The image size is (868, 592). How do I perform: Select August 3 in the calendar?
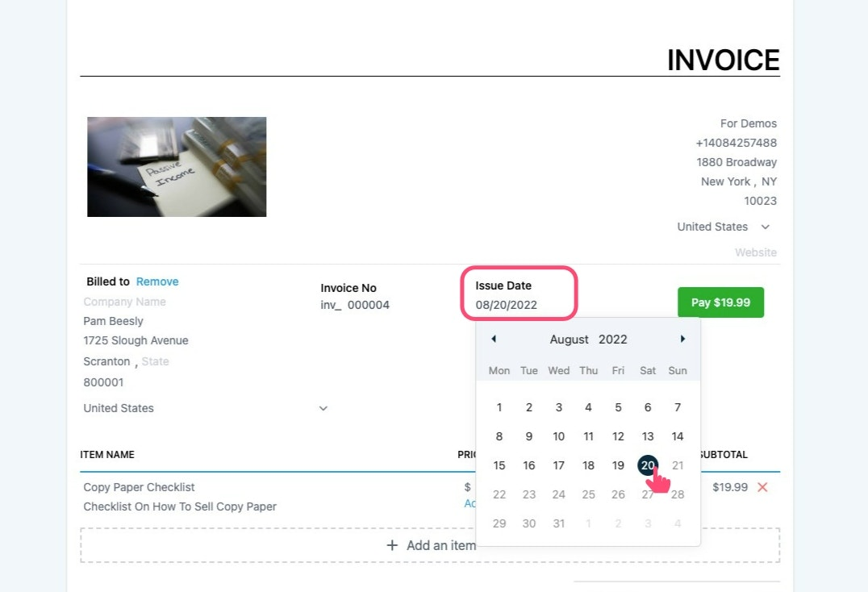pyautogui.click(x=558, y=407)
